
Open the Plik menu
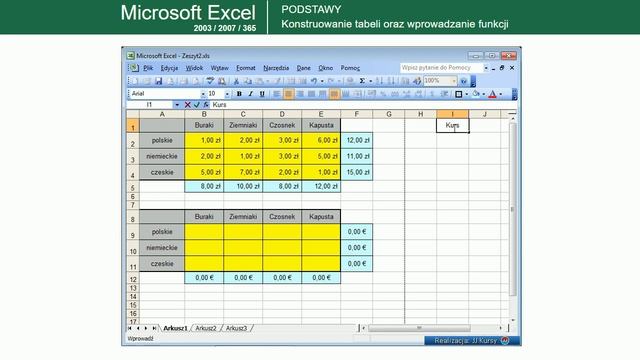pos(148,68)
